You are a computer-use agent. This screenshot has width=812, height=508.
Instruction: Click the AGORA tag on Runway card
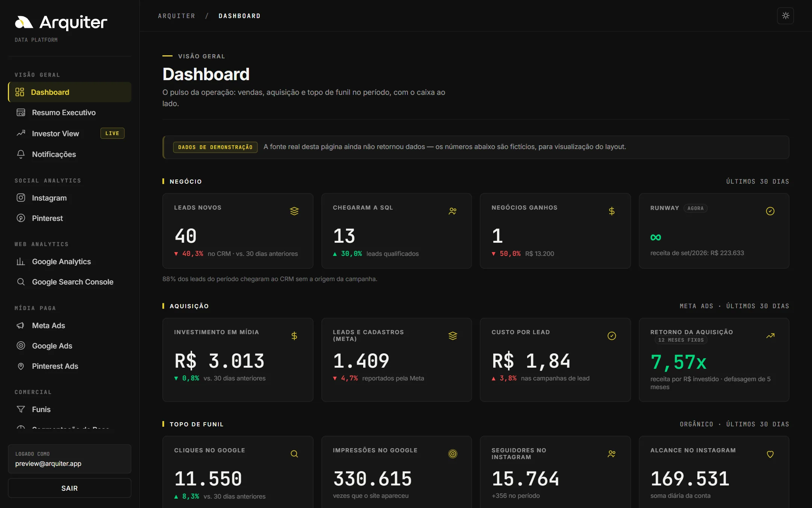(695, 208)
